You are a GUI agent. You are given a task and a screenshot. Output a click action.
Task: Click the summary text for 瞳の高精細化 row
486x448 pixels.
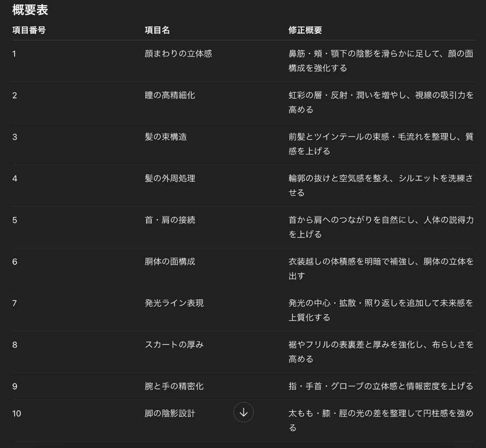380,102
